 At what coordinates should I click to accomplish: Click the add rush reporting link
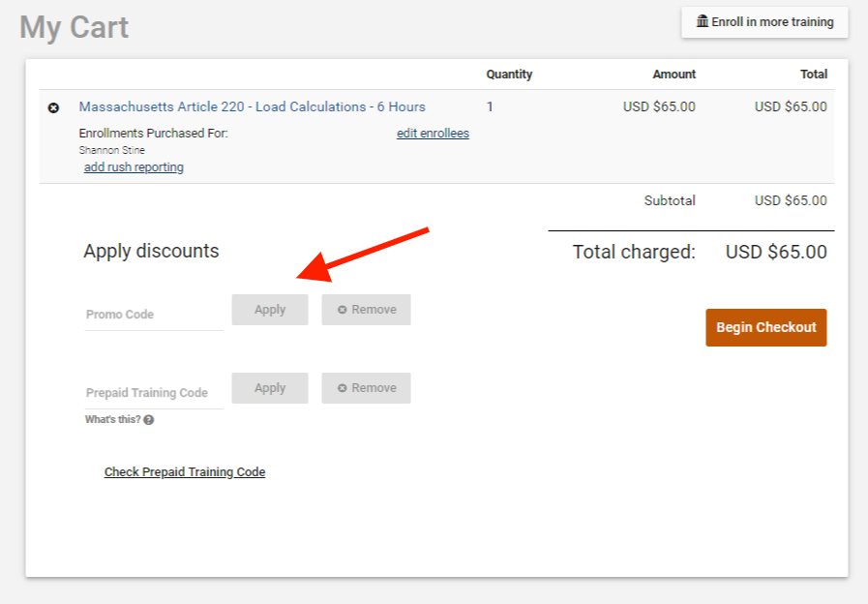134,166
